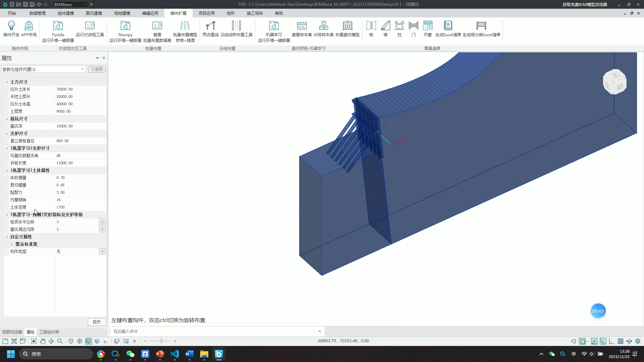Open the 工程组件库 panel tab
The image size is (644, 362).
(x=49, y=332)
